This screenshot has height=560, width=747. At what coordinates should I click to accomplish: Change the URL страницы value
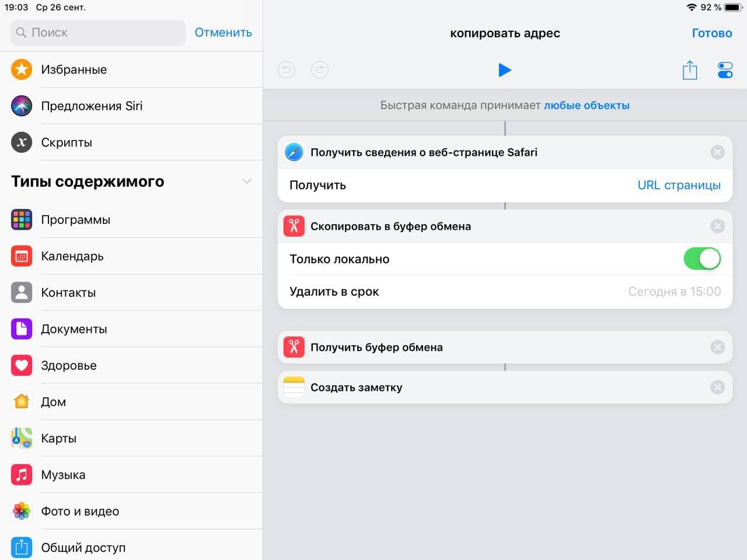[679, 185]
